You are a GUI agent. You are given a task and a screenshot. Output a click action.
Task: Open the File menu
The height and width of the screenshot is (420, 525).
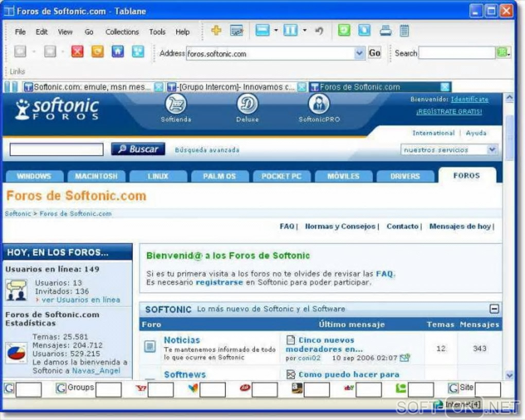coord(20,32)
